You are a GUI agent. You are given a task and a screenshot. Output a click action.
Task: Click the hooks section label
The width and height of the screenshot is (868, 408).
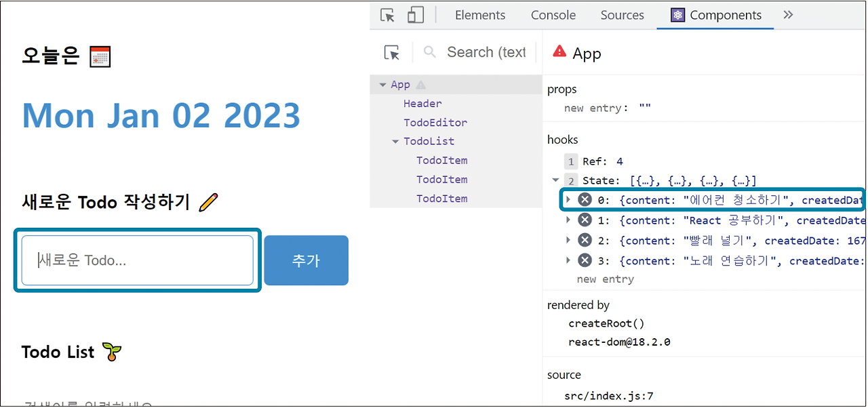(x=563, y=140)
